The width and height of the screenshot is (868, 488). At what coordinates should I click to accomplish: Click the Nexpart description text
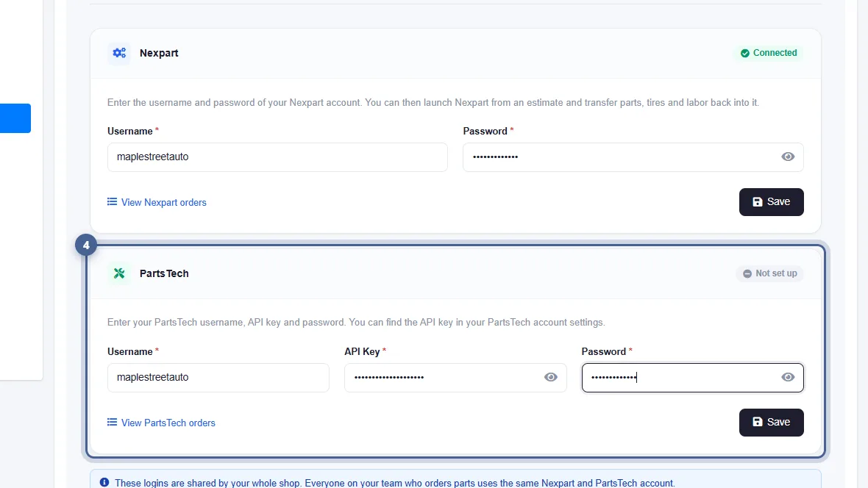tap(433, 102)
